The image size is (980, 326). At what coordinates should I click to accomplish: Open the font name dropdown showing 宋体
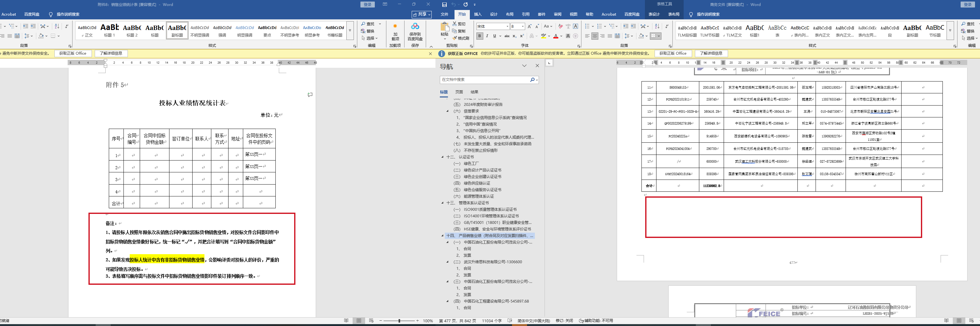coord(507,26)
